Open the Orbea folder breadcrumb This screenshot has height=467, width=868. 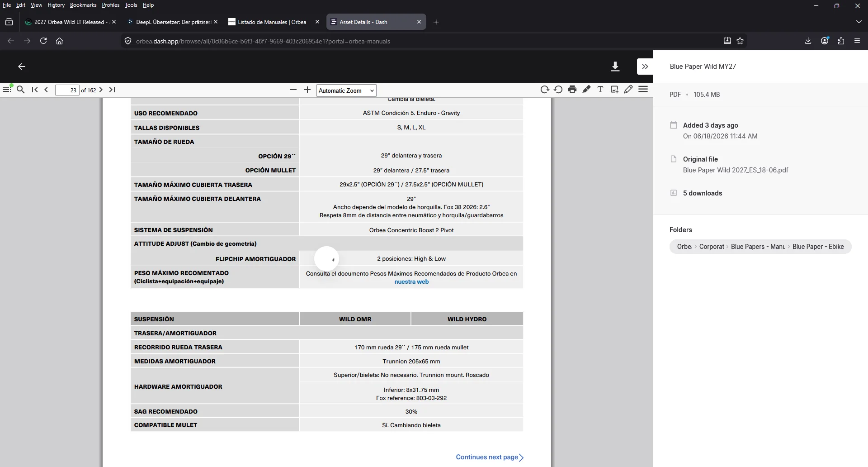click(x=684, y=247)
